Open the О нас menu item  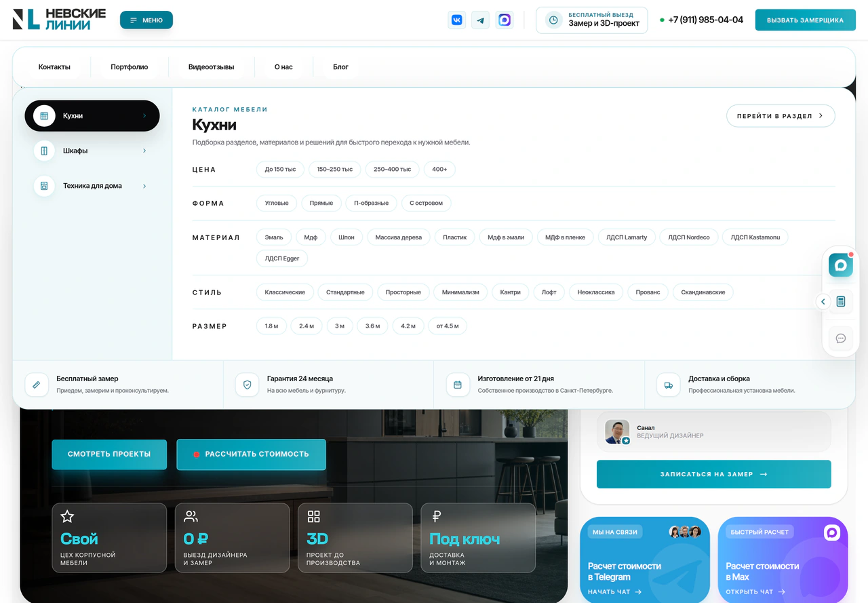(283, 67)
